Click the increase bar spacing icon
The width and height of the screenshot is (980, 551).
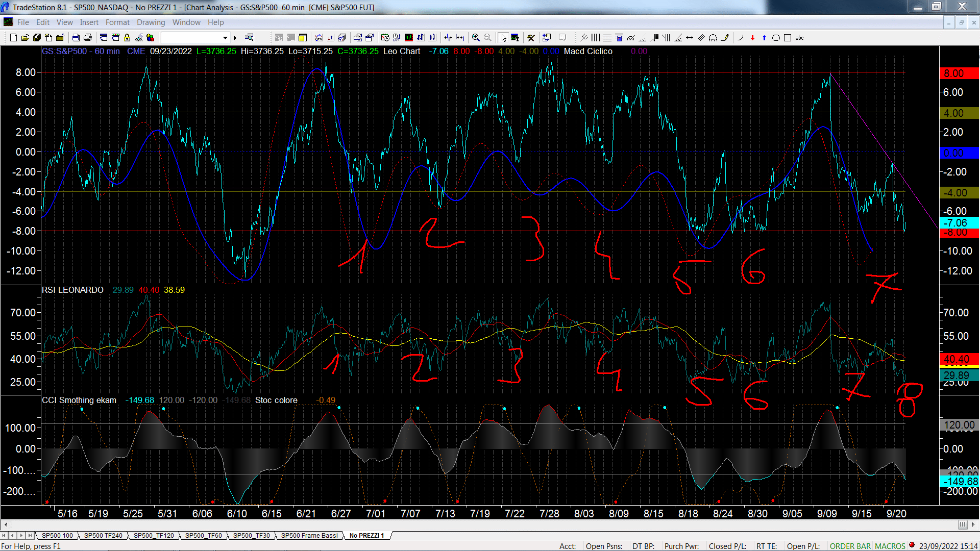(x=460, y=38)
